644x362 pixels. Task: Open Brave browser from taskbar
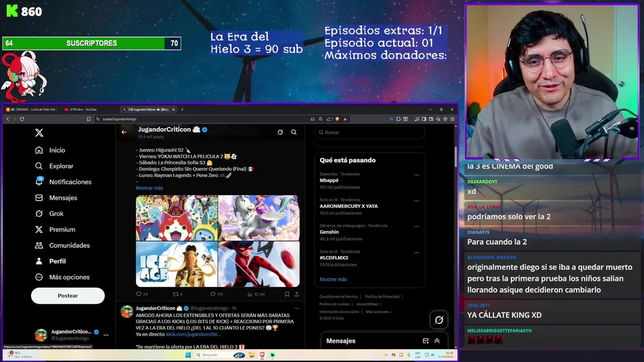point(262,355)
